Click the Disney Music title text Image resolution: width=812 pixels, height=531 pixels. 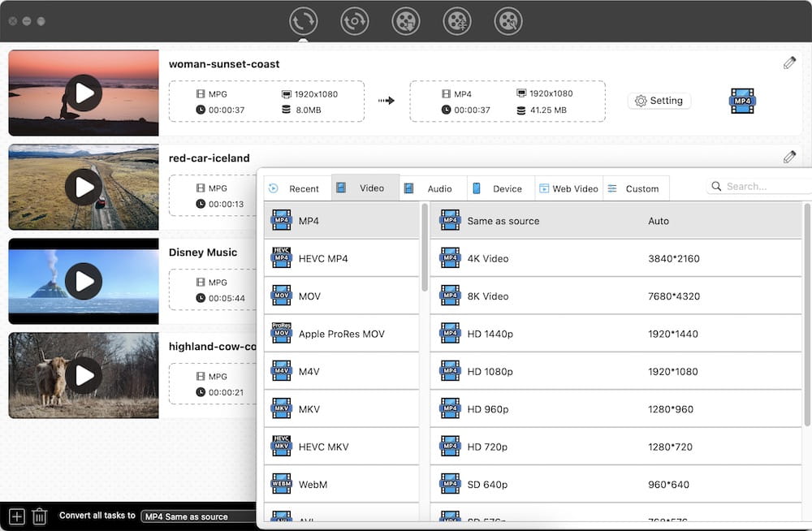pos(203,253)
